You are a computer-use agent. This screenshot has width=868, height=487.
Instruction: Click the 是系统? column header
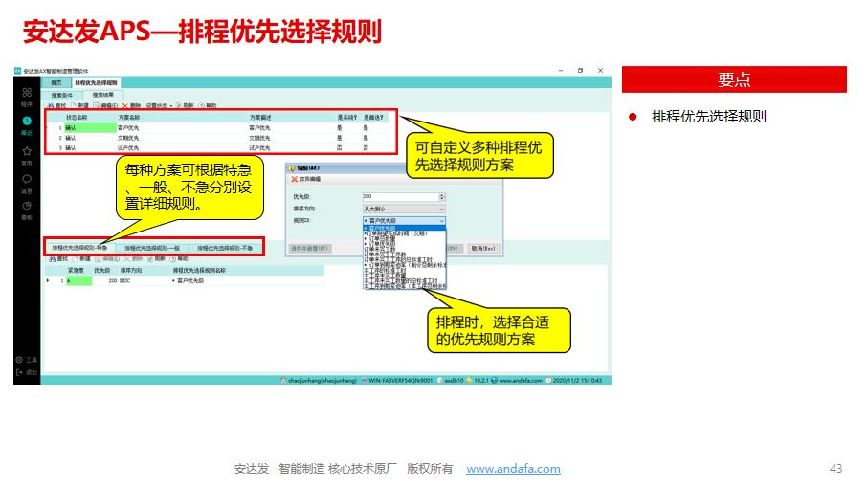(x=347, y=118)
